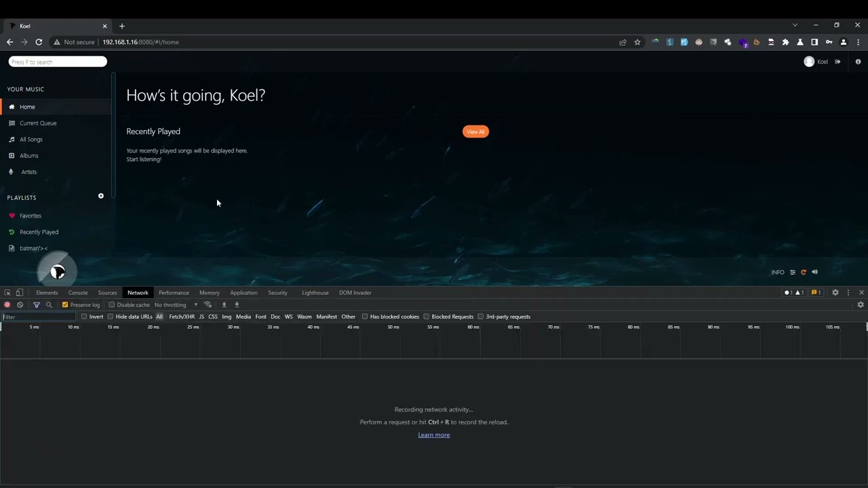This screenshot has height=488, width=868.
Task: Open the Koel user profile avatar
Action: point(809,62)
